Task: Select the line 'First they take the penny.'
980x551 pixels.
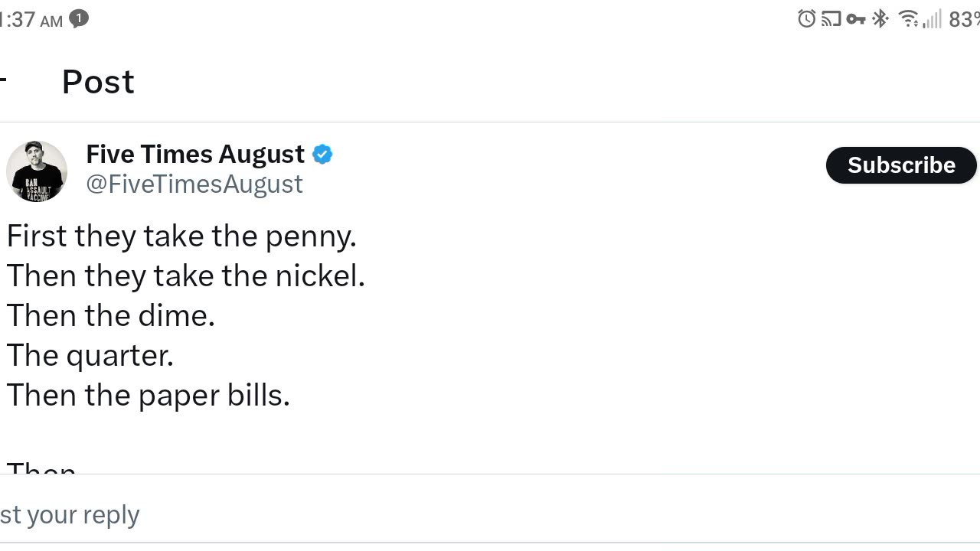Action: click(x=181, y=236)
